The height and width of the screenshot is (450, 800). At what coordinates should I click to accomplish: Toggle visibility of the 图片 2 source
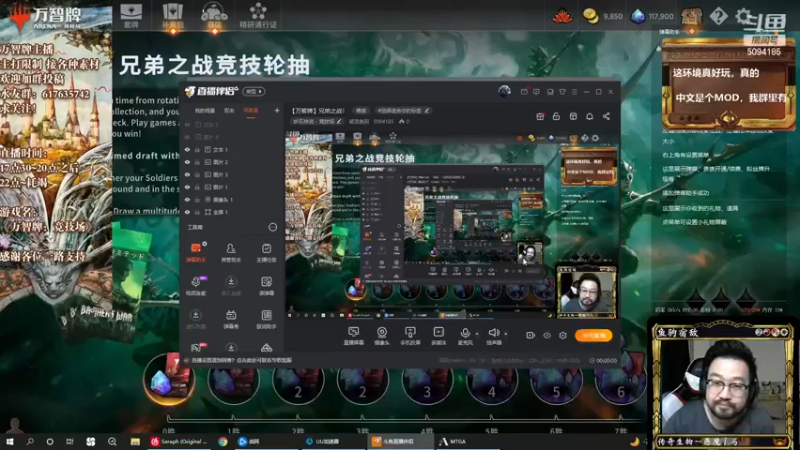point(187,162)
